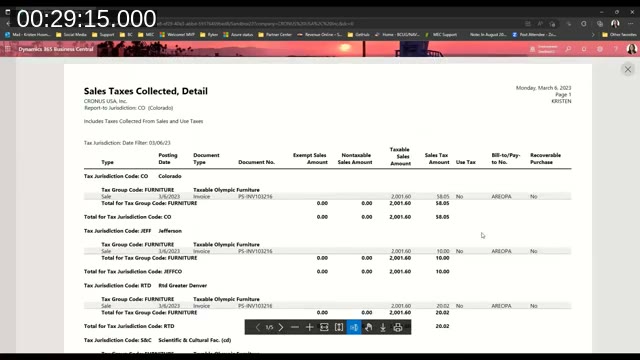The height and width of the screenshot is (360, 640).
Task: Open BC bookmarks folder
Action: (126, 35)
